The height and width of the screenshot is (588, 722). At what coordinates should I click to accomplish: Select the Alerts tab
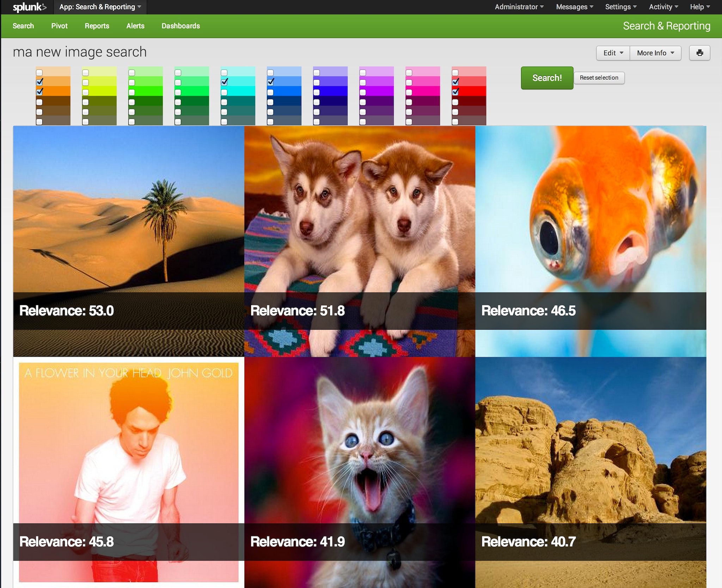(x=135, y=26)
